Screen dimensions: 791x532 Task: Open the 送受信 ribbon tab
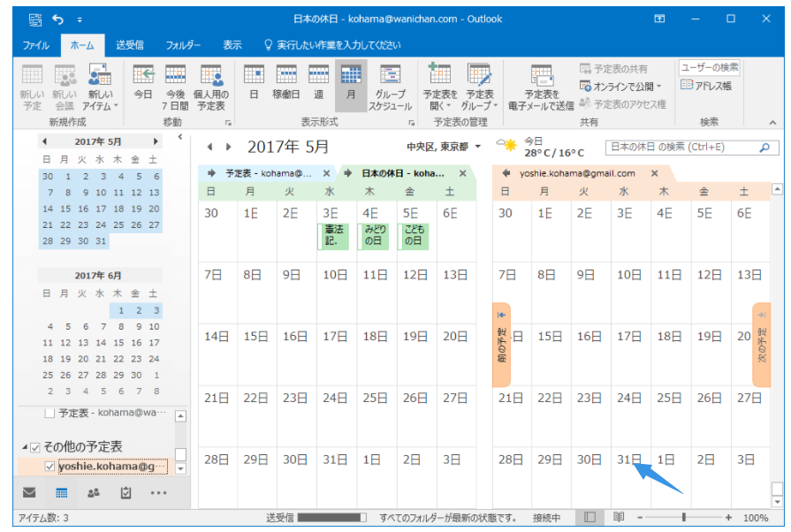tap(130, 45)
